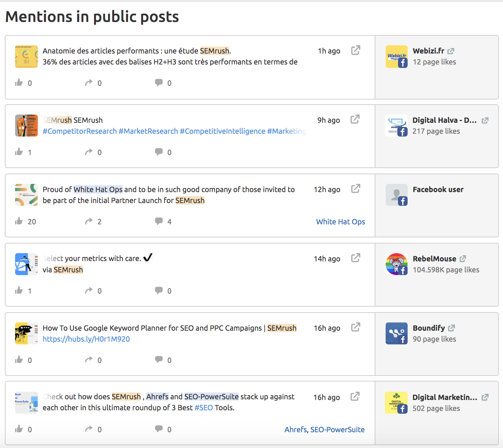Click the #CompetitiveIntelligence hashtag
This screenshot has height=448, width=503.
tap(222, 131)
